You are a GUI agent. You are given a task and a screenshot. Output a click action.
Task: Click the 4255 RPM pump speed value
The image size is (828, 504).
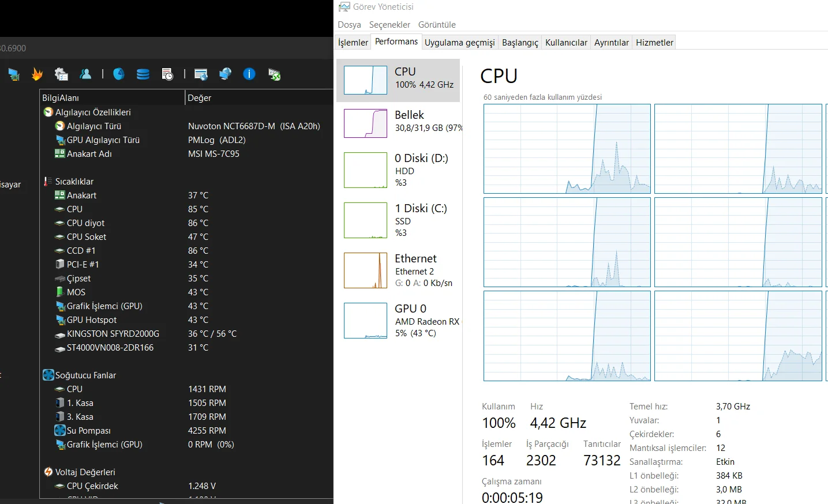(207, 431)
